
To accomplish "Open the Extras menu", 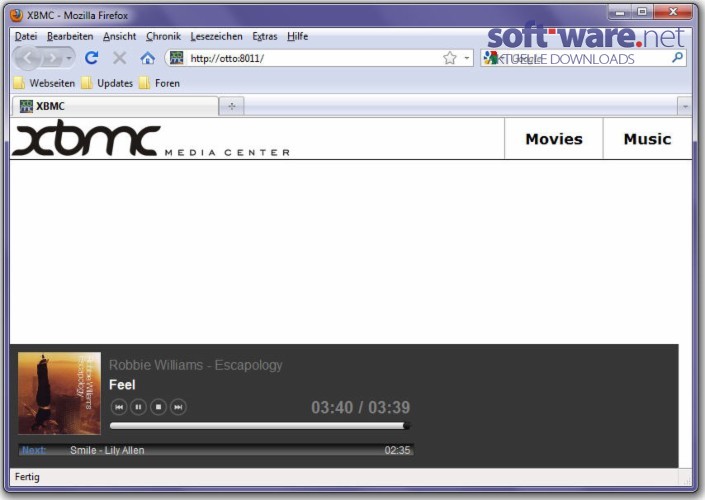I will (265, 36).
